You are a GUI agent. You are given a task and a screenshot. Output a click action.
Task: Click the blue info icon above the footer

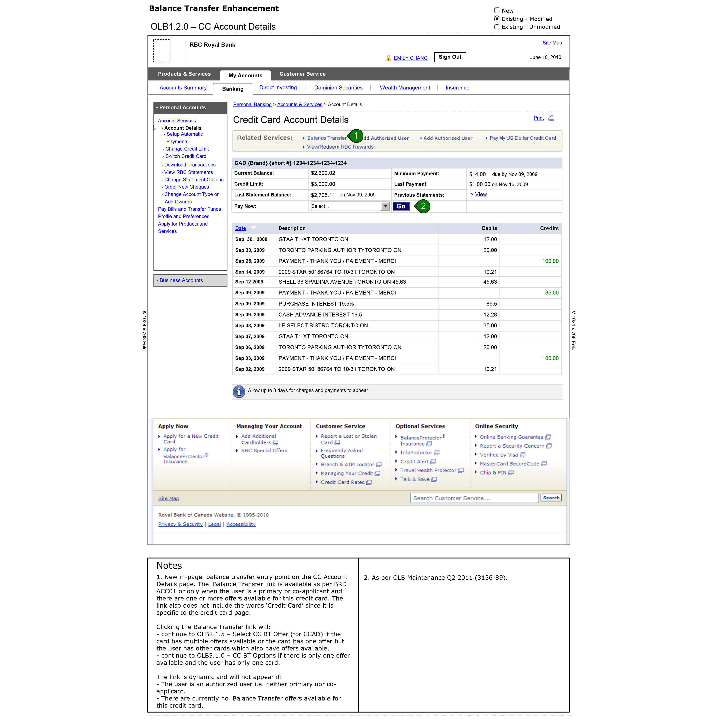point(238,392)
